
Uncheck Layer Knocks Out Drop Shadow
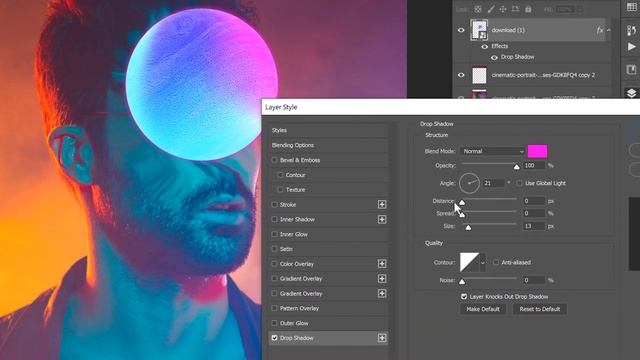[464, 297]
